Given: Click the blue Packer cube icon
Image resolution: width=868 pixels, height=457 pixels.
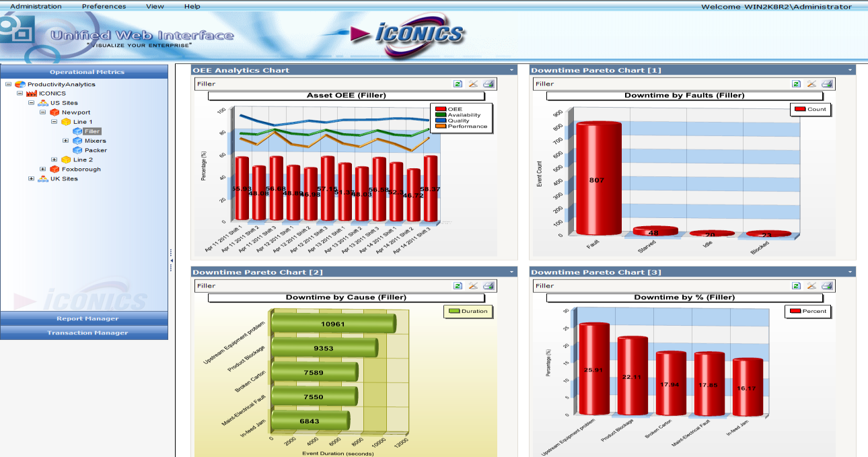Looking at the screenshot, I should click(77, 150).
